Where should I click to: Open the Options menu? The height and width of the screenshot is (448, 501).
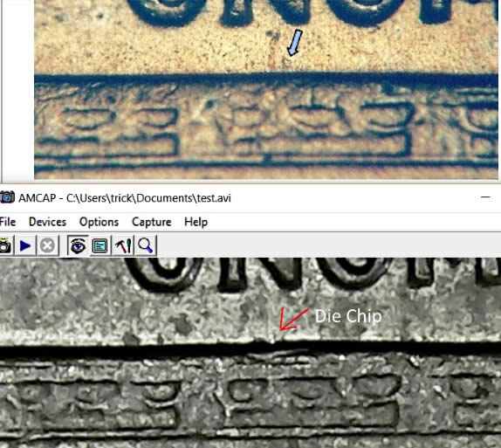tap(99, 222)
